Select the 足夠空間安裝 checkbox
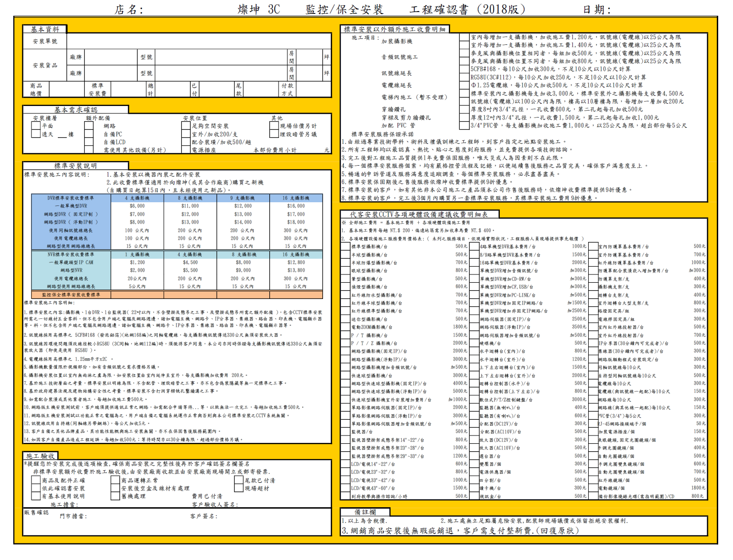This screenshot has width=733, height=560. (186, 126)
